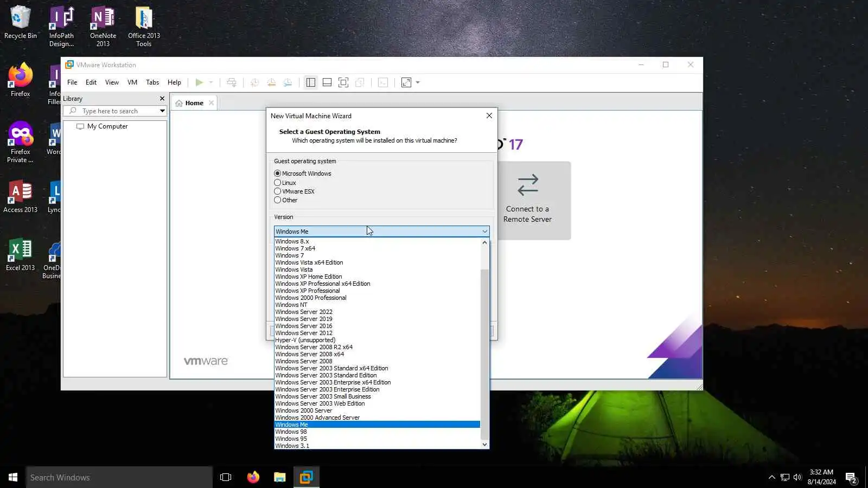868x488 pixels.
Task: Select the Linux radio button
Action: tap(278, 183)
